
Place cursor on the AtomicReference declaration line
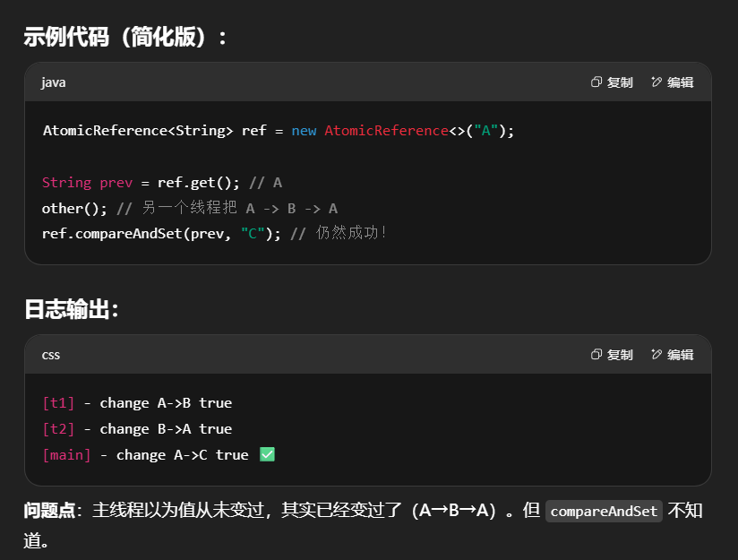(x=278, y=131)
